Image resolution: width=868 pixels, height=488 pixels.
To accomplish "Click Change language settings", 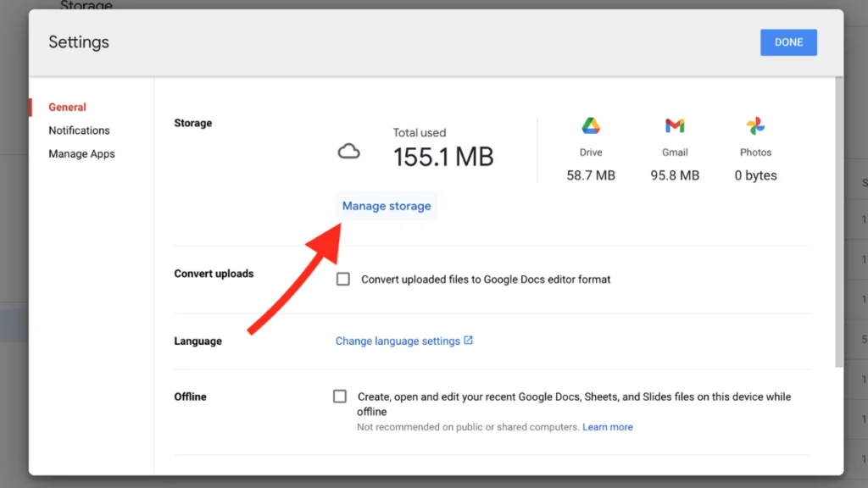I will (x=398, y=340).
